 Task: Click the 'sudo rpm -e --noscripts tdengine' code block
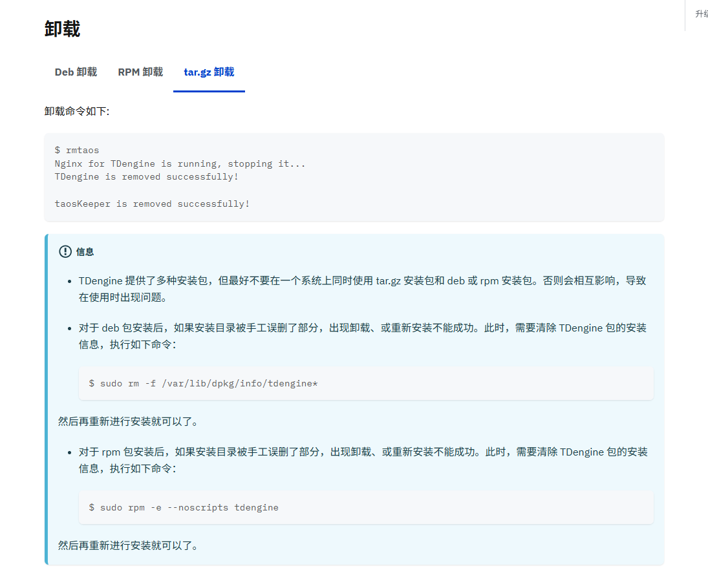pos(366,508)
